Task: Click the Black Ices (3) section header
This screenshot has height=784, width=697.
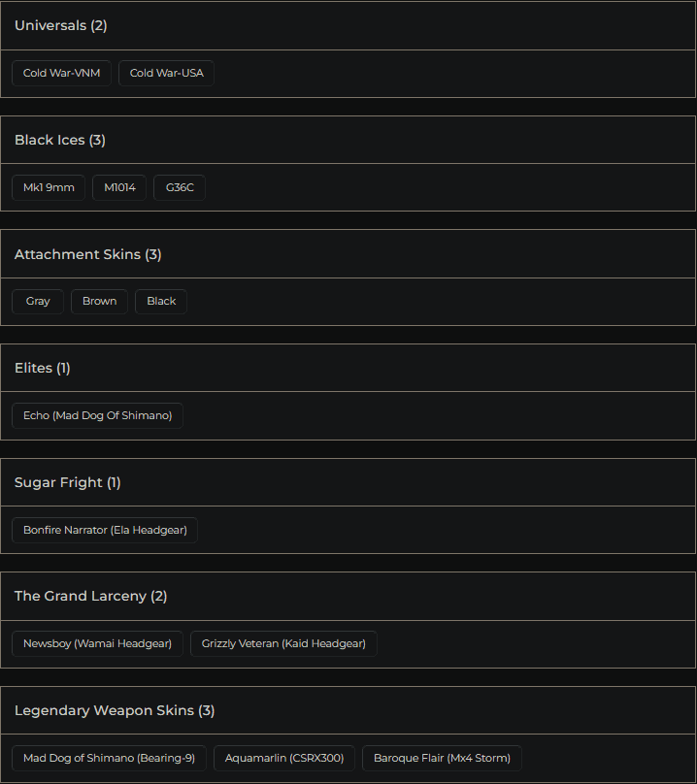Action: coord(59,140)
